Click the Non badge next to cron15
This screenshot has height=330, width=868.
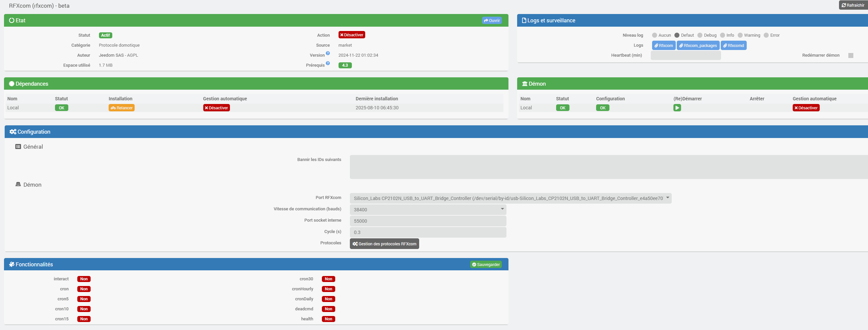point(84,319)
